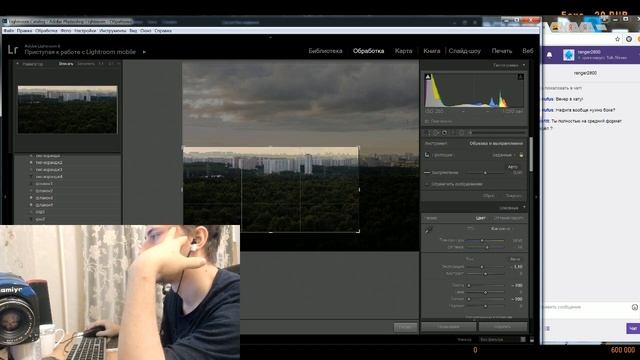Switch treatment to 'Цвет'
This screenshot has width=640, height=360.
pos(480,218)
